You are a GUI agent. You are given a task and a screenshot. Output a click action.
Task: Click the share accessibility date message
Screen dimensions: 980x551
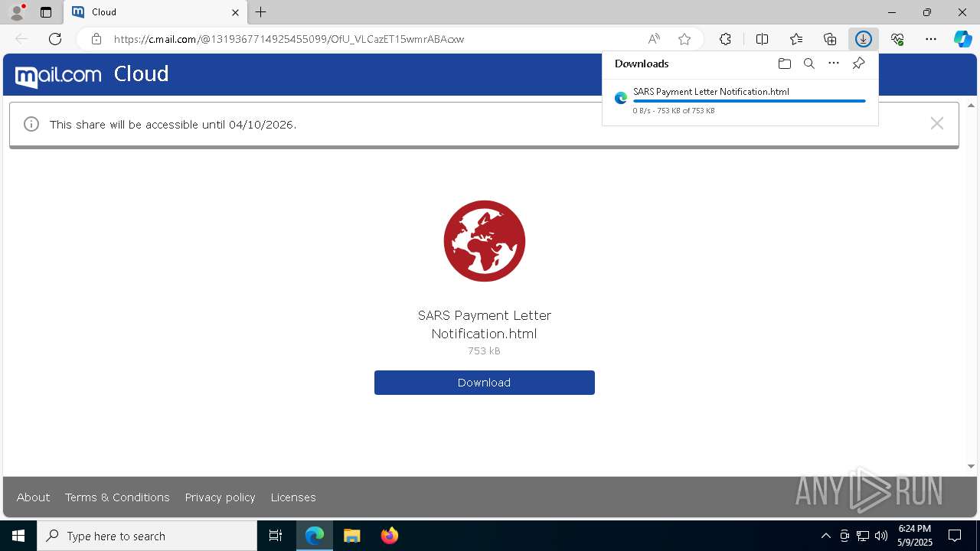coord(172,124)
